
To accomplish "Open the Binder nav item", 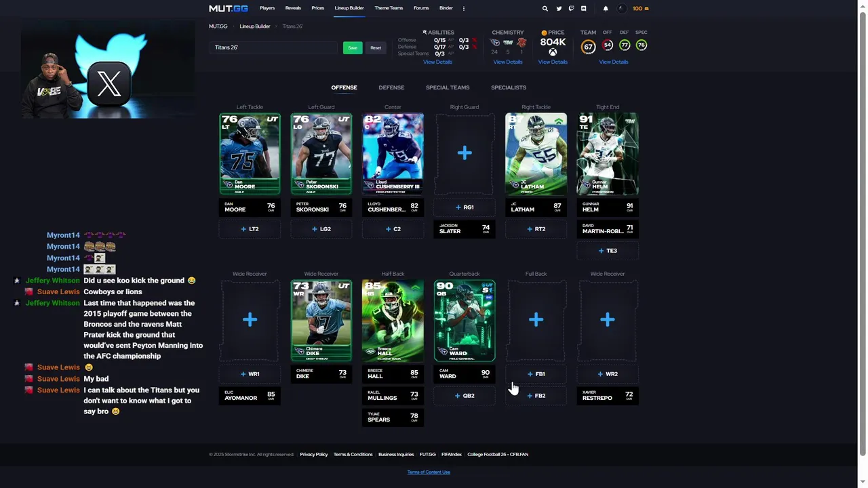I will tap(446, 8).
